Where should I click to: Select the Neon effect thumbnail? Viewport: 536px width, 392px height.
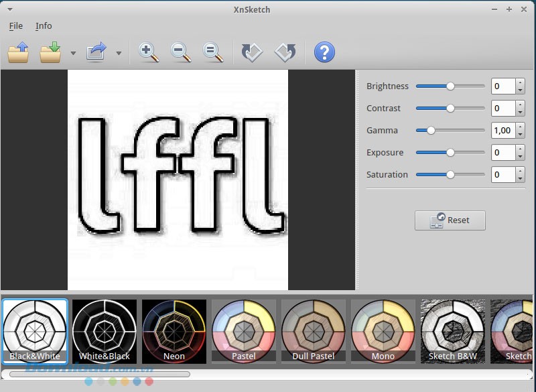click(174, 330)
